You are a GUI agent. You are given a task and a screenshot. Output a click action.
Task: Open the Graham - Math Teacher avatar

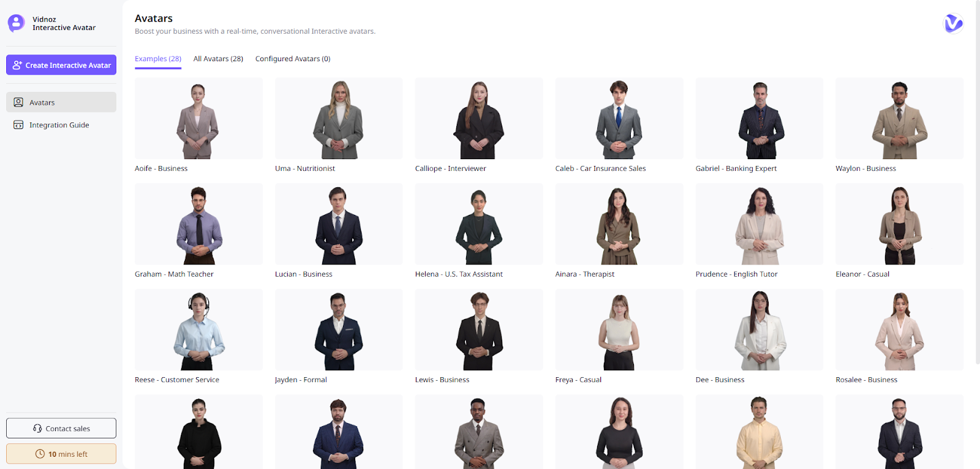[x=198, y=224]
